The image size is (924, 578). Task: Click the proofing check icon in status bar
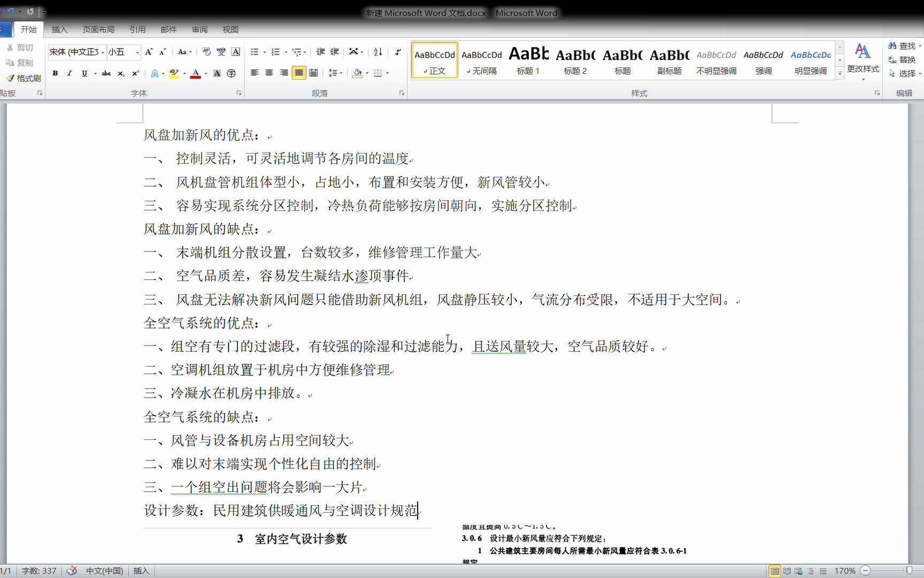(72, 571)
